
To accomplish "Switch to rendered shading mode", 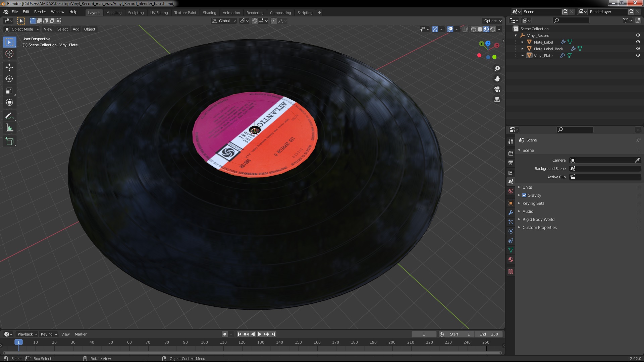I will 493,29.
